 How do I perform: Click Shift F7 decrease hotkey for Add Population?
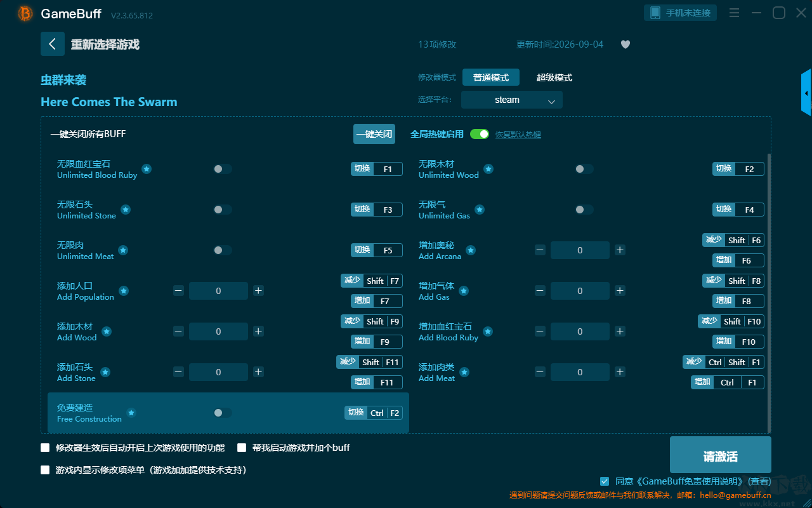click(x=372, y=281)
